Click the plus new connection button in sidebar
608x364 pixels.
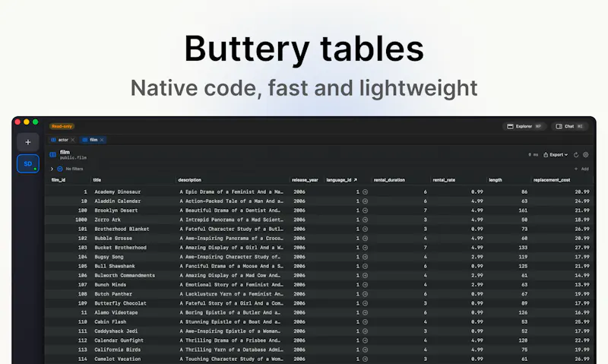(28, 142)
